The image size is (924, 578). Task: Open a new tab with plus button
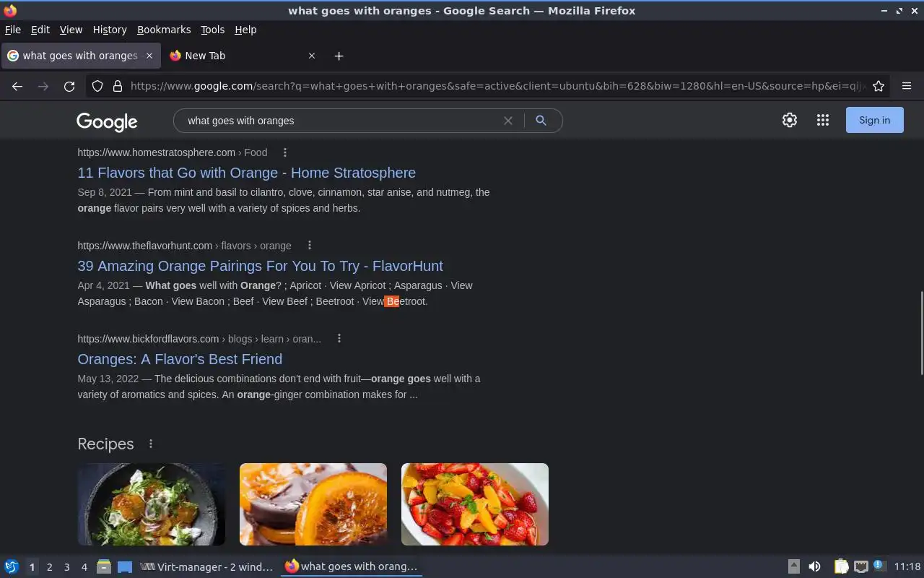pyautogui.click(x=339, y=56)
